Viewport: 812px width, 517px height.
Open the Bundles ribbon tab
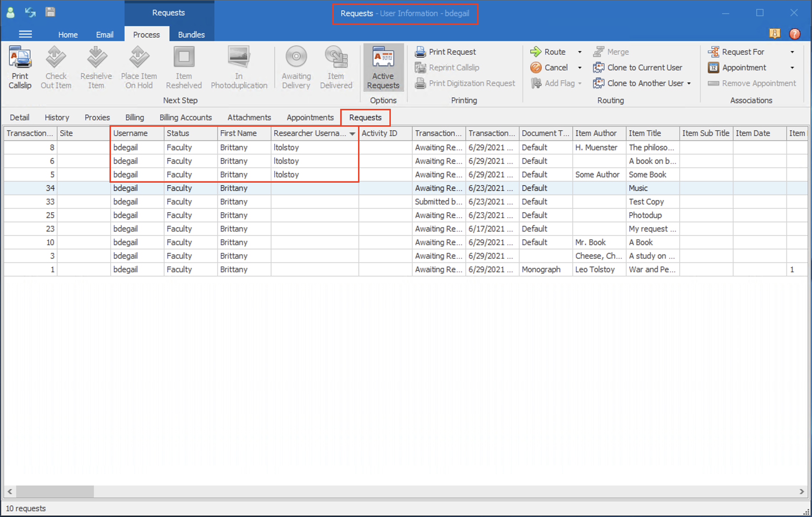[x=191, y=35]
